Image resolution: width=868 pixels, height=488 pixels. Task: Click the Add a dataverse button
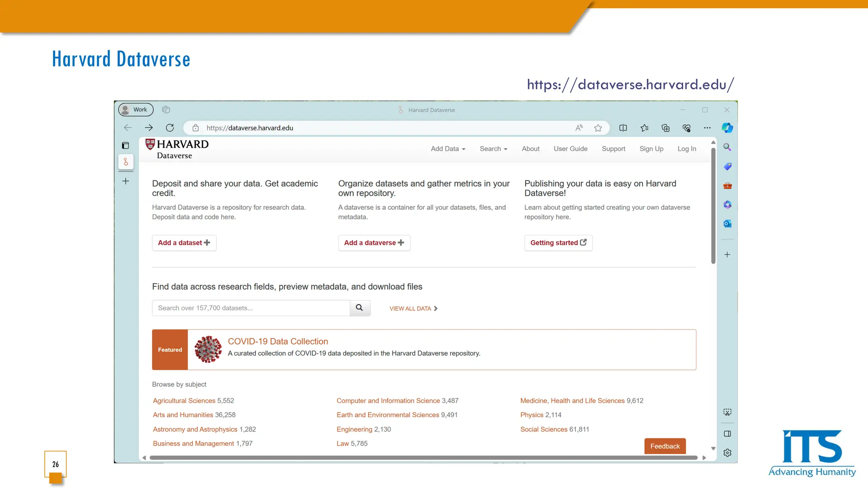coord(374,243)
